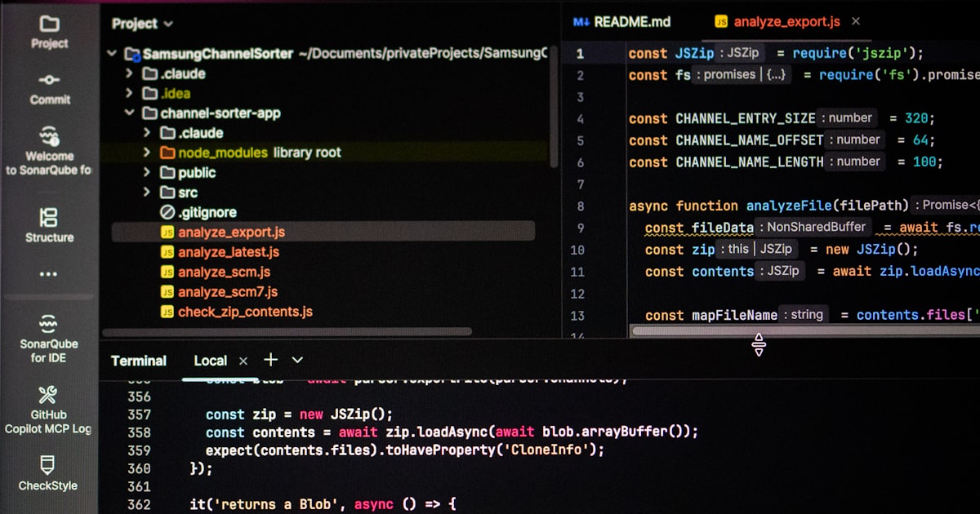Select the Local terminal tab
980x514 pixels.
pos(210,361)
